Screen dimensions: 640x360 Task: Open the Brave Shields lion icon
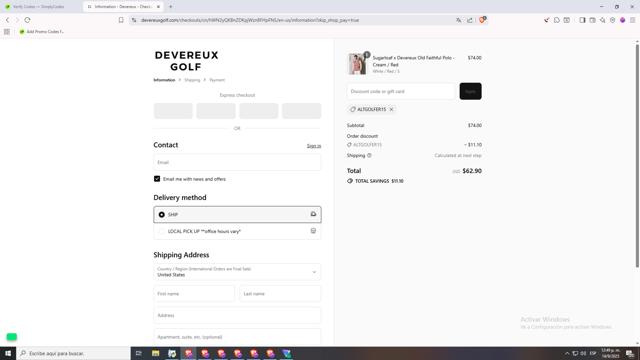click(482, 20)
